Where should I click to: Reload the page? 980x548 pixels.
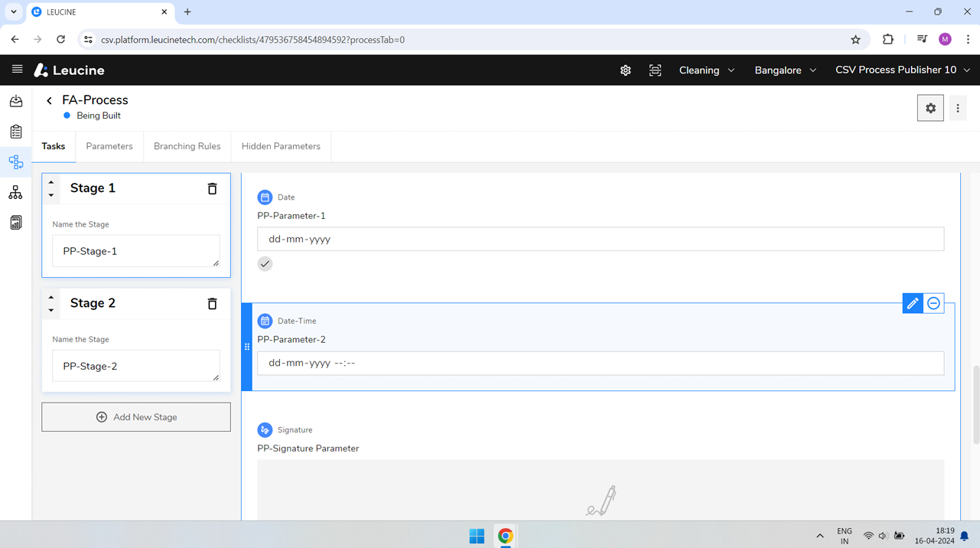tap(60, 40)
